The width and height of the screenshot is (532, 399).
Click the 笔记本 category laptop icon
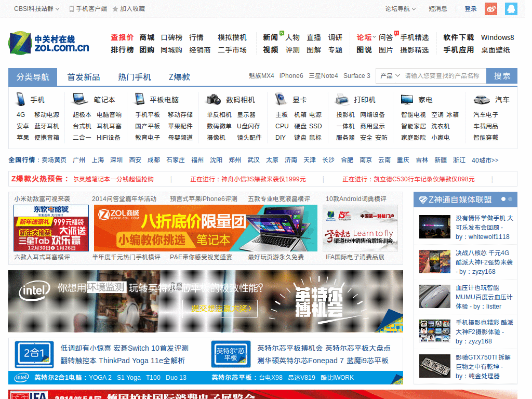pyautogui.click(x=80, y=99)
